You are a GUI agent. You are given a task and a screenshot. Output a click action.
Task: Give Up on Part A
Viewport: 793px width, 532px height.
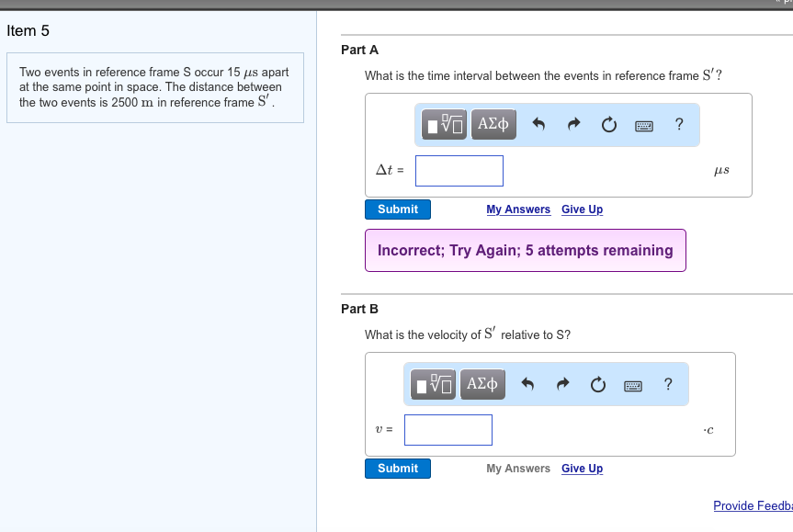(582, 209)
